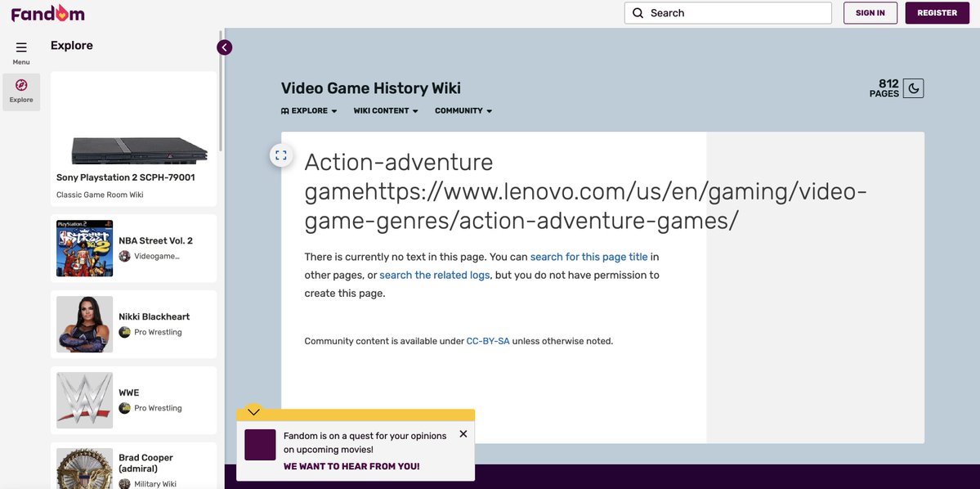Open the CC-BY-SA license link
The height and width of the screenshot is (489, 980).
pos(488,342)
